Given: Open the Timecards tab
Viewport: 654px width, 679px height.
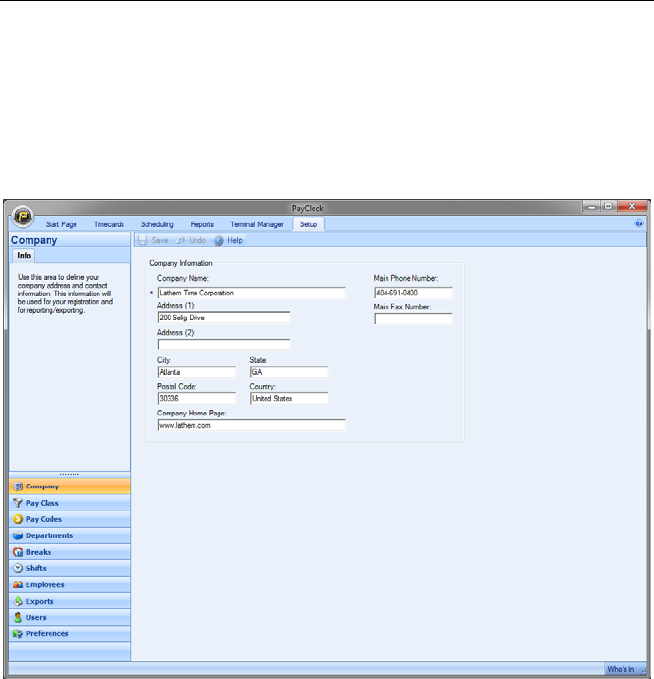Looking at the screenshot, I should [x=109, y=224].
